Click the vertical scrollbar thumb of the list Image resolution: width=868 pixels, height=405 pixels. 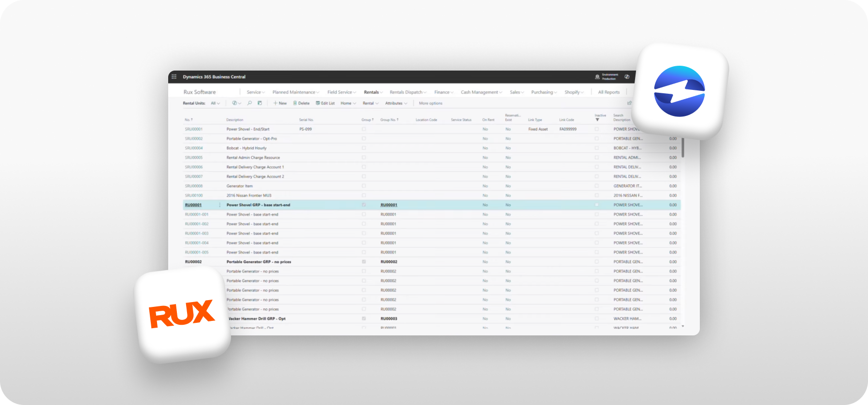click(x=682, y=147)
